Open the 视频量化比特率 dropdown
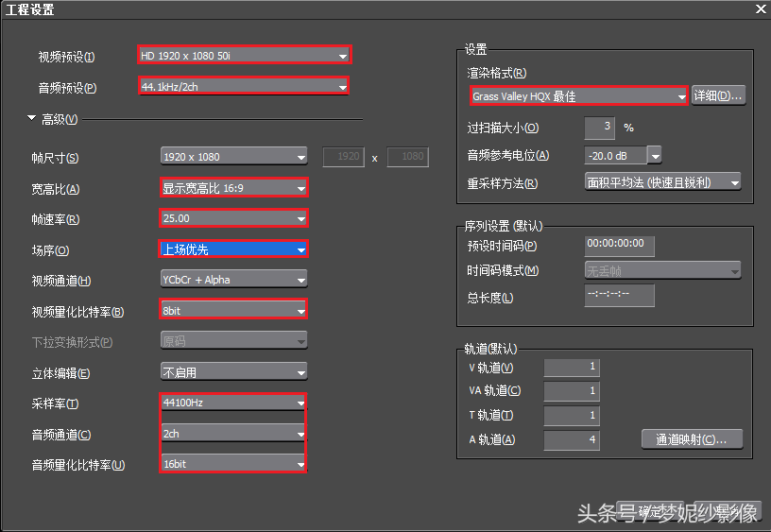The width and height of the screenshot is (771, 532). 233,310
